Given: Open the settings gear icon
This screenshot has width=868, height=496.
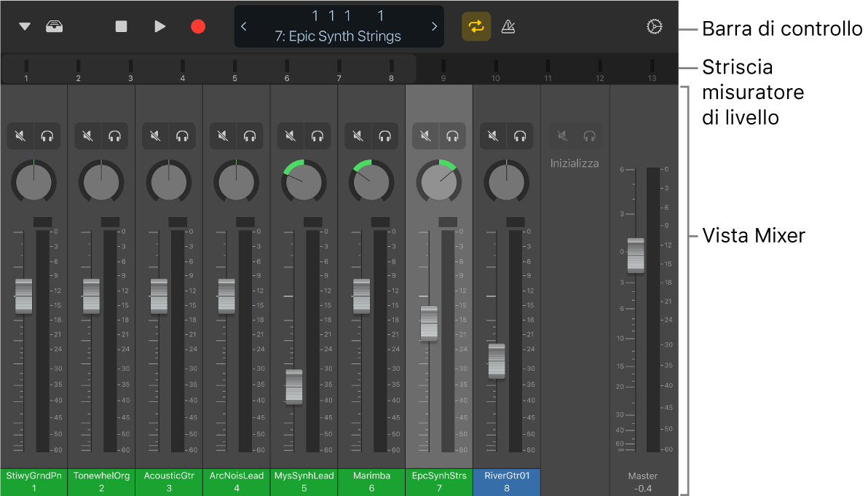Looking at the screenshot, I should [655, 26].
